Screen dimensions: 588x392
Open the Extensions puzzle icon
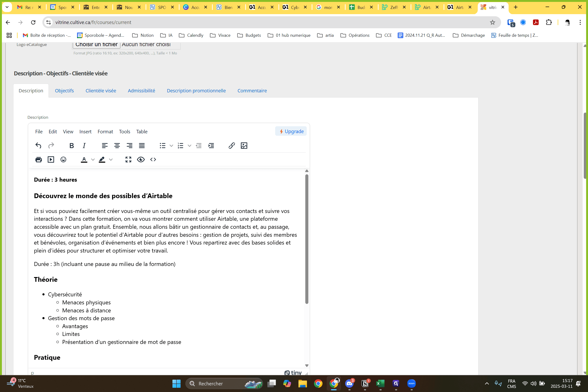pos(549,22)
